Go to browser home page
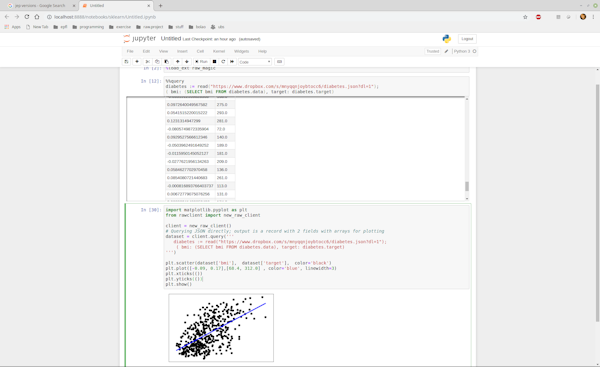This screenshot has height=367, width=600. pos(37,17)
